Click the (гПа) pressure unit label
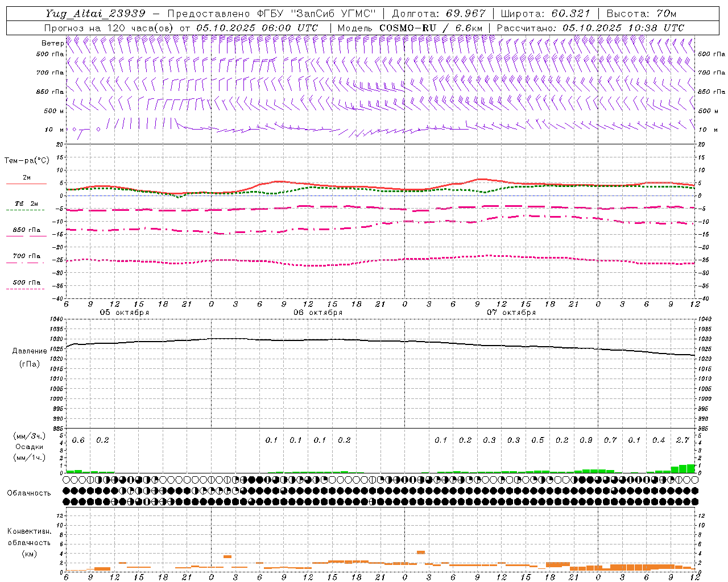728x582 pixels. pyautogui.click(x=30, y=364)
